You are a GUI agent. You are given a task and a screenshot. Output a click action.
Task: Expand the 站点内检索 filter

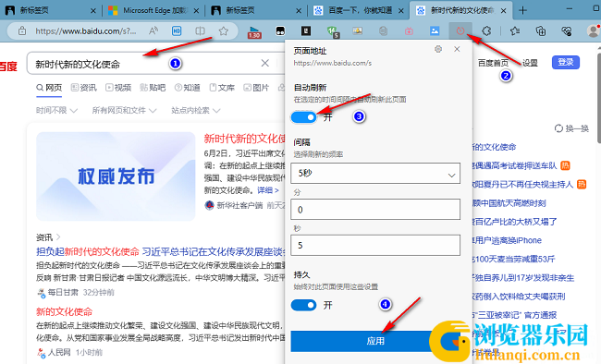pyautogui.click(x=195, y=110)
